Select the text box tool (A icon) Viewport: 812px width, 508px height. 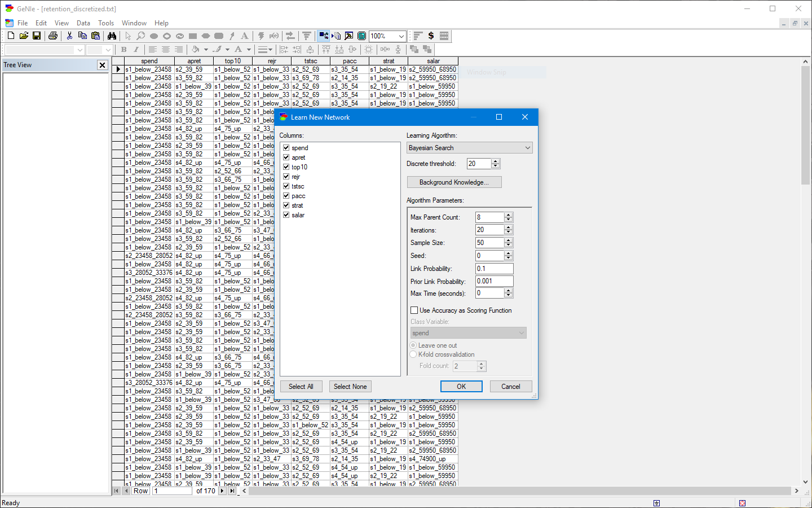click(244, 36)
